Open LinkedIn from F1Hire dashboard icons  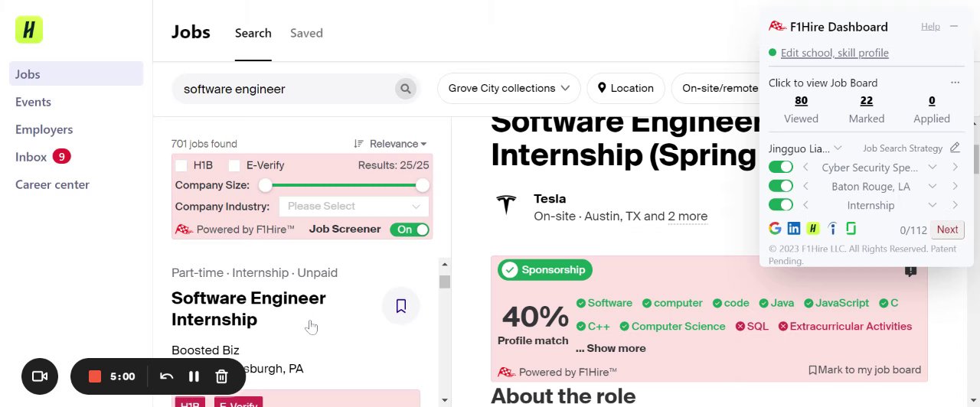point(794,229)
